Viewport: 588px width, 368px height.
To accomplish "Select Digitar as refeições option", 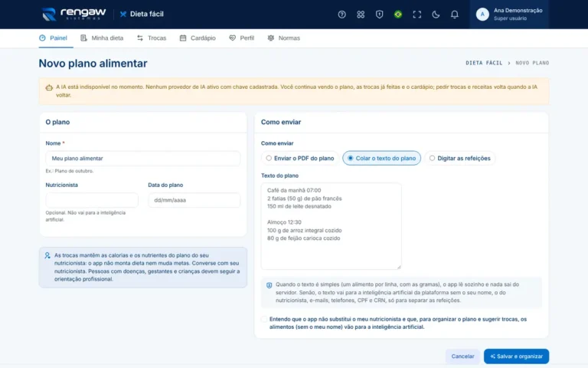I will coord(460,158).
